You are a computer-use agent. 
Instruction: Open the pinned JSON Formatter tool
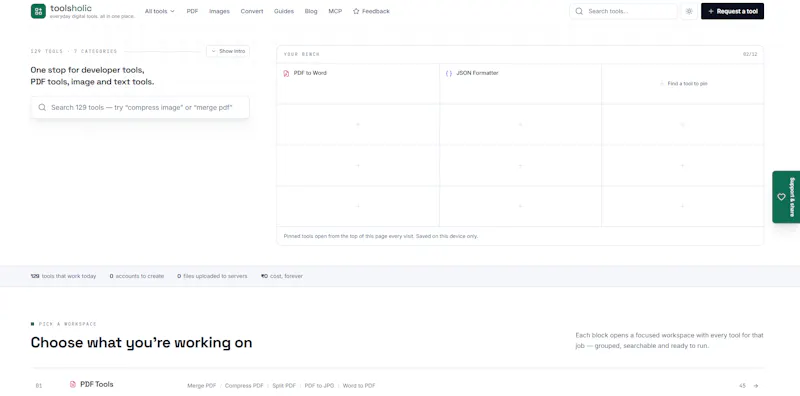520,84
